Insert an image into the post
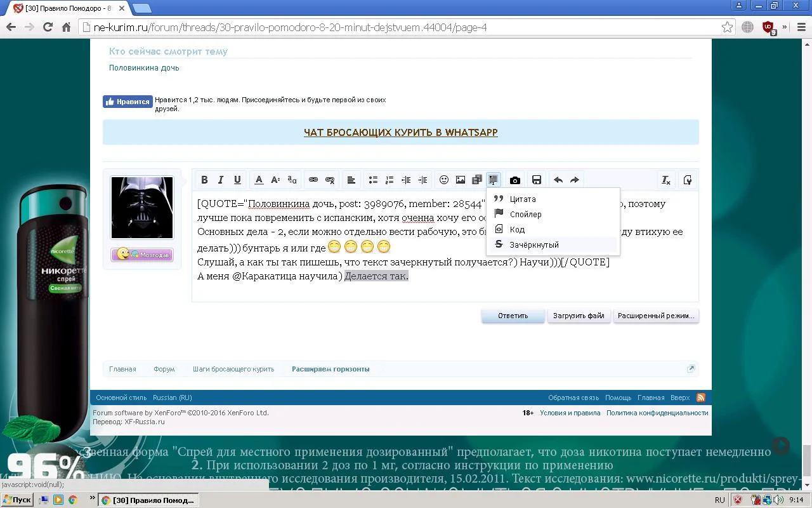Viewport: 812px width, 508px height. pos(460,180)
